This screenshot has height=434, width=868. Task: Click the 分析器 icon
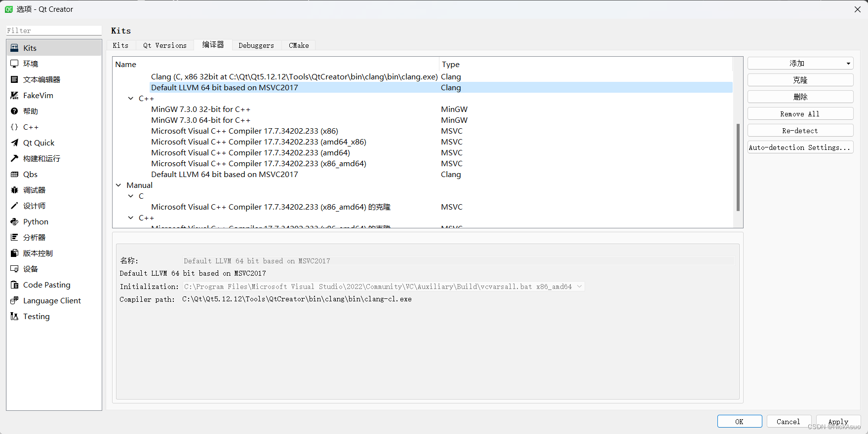point(14,237)
